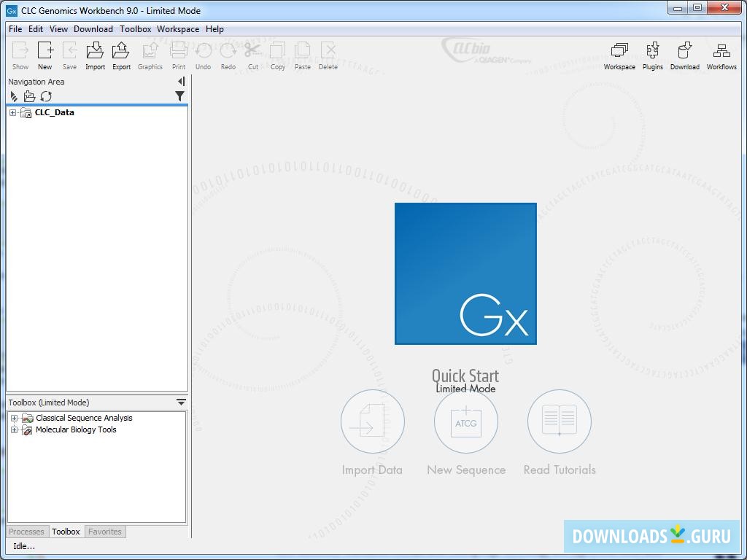Click the Gx logo tile
Image resolution: width=747 pixels, height=560 pixels.
465,274
